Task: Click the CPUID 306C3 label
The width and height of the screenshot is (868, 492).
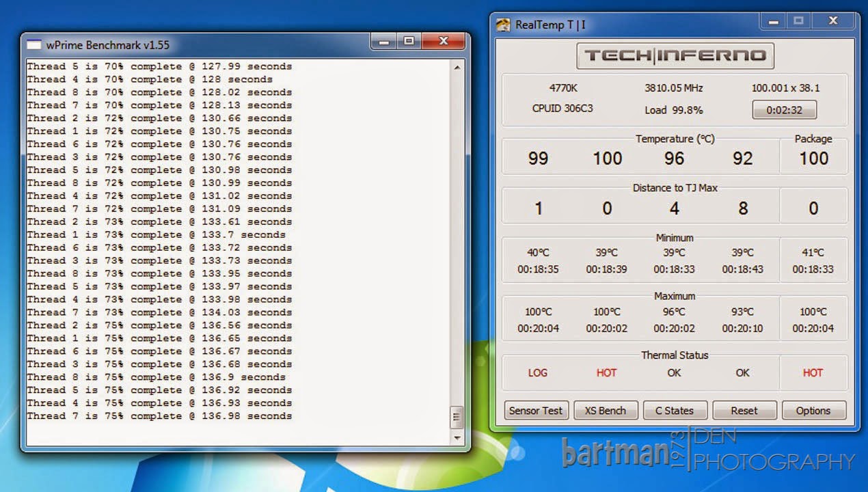Action: click(564, 109)
